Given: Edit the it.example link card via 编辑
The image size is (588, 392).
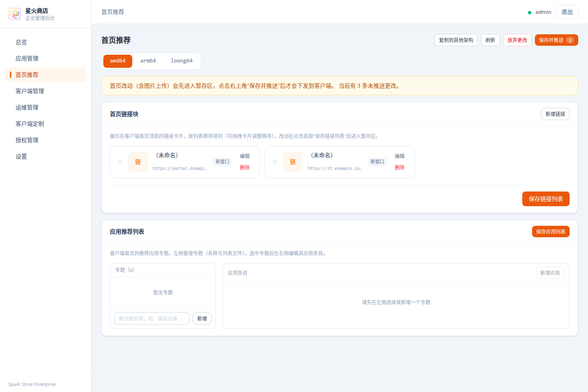Looking at the screenshot, I should (400, 156).
